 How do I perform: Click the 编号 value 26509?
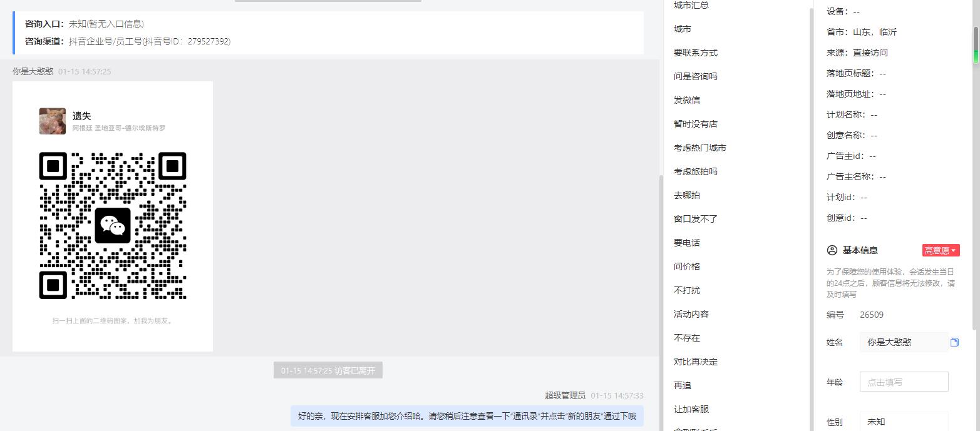point(872,315)
